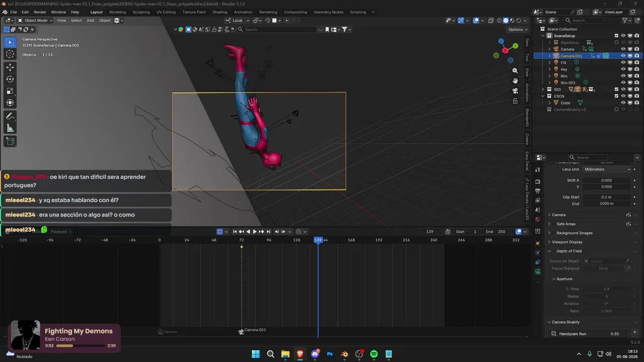The image size is (644, 362).
Task: Choose the Measure tool
Action: click(10, 128)
